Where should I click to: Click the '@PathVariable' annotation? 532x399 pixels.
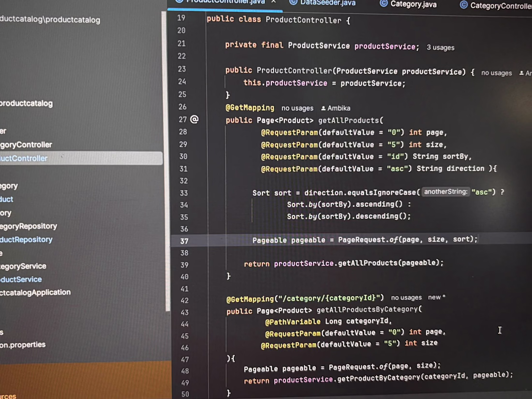(293, 322)
